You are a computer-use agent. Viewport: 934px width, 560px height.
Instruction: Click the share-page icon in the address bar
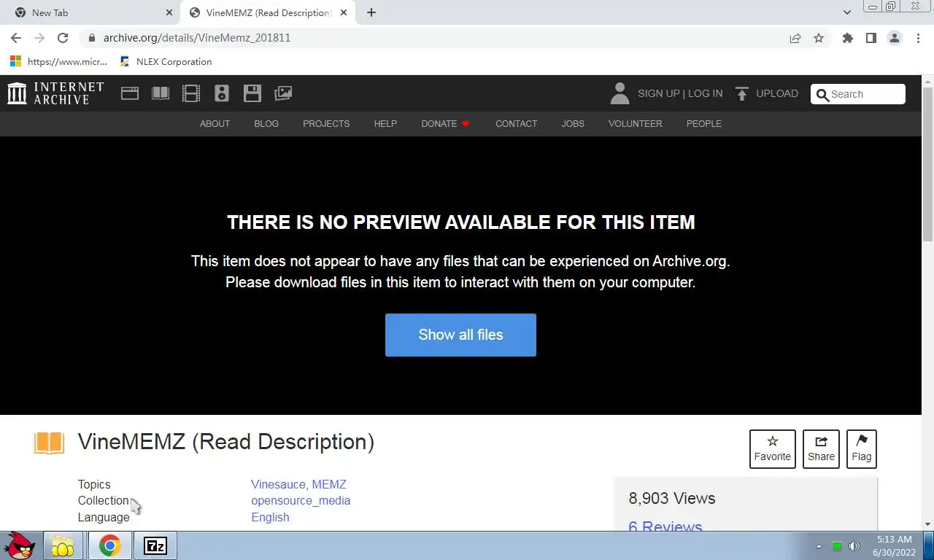click(795, 38)
